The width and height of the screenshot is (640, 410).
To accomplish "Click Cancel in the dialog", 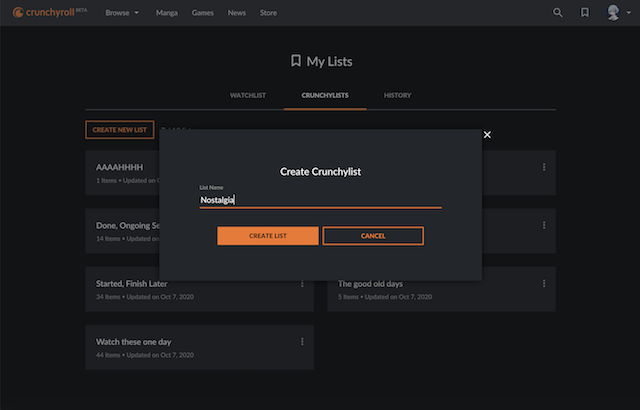I will click(373, 236).
